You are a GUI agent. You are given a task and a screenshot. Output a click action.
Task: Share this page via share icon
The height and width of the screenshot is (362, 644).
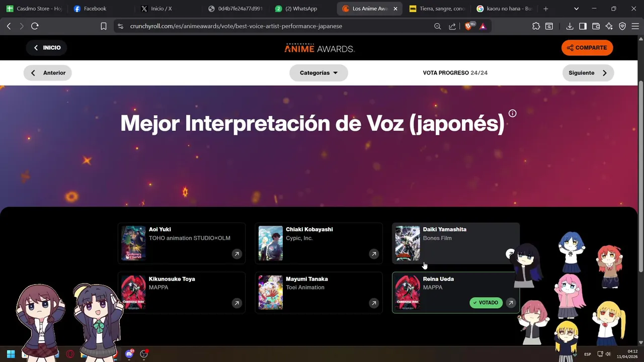(x=452, y=26)
